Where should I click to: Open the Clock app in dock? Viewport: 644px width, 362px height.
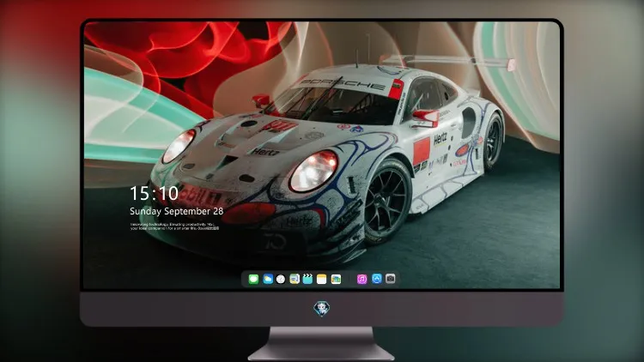coord(281,279)
